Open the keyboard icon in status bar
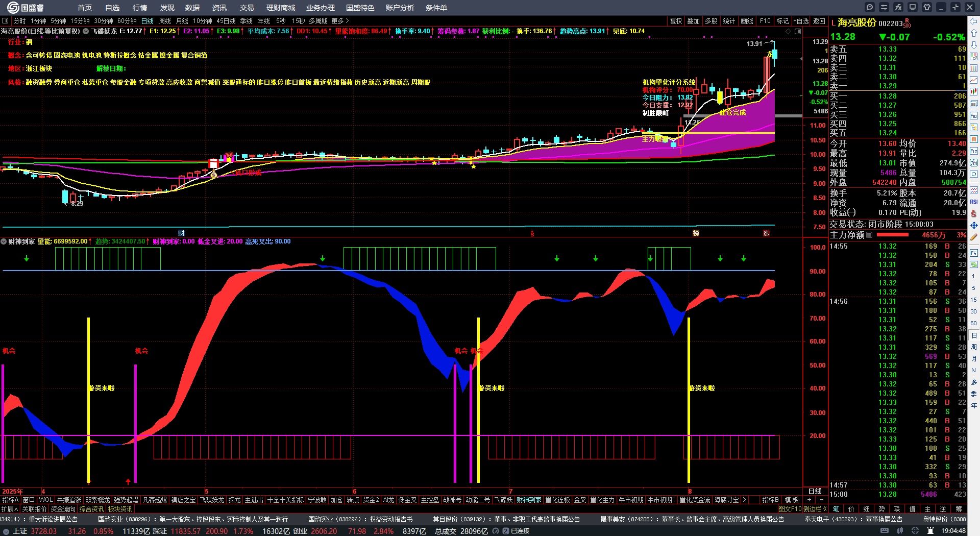The image size is (980, 536). point(885,531)
